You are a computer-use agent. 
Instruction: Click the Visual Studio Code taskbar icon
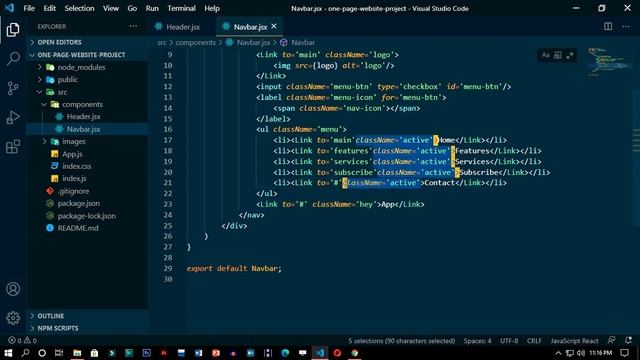tap(320, 353)
